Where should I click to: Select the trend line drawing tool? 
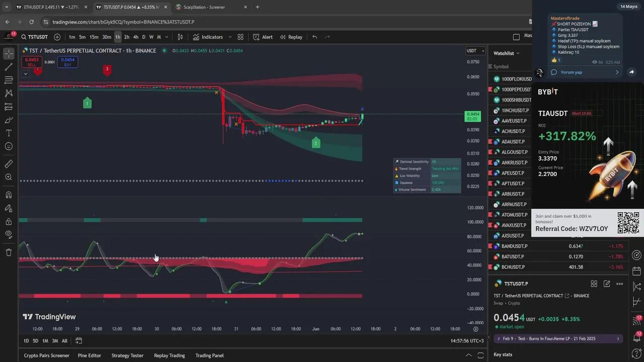pyautogui.click(x=9, y=67)
